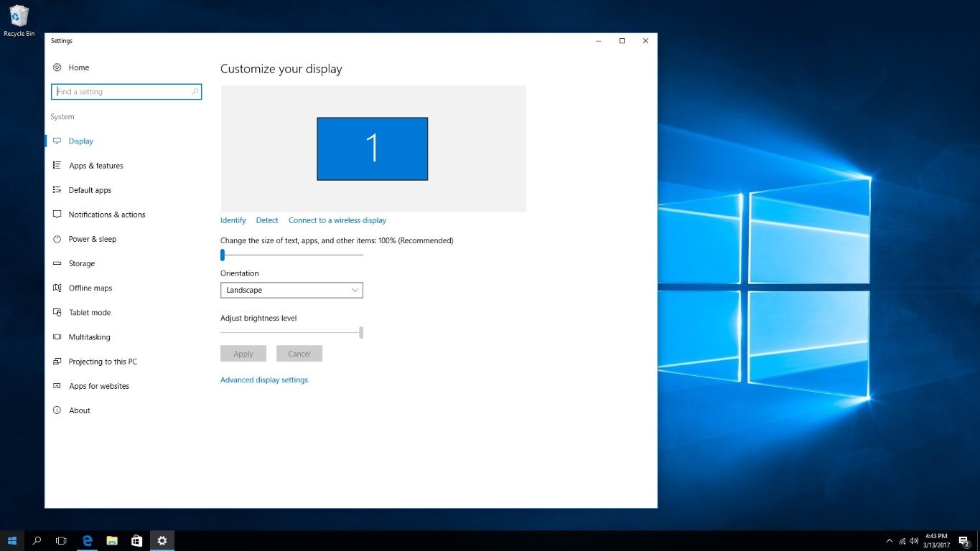Image resolution: width=980 pixels, height=551 pixels.
Task: Click the Notifications & actions speech icon
Action: [x=57, y=215]
